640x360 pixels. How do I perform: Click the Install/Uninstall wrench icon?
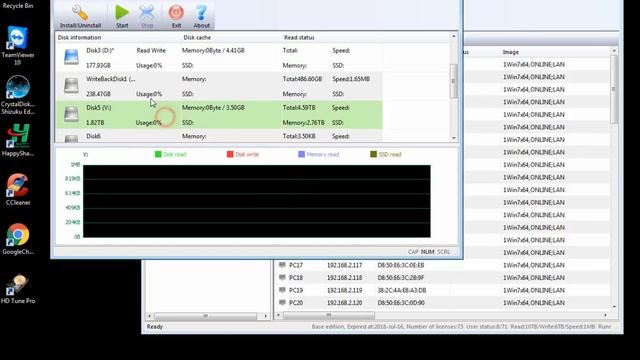point(80,13)
